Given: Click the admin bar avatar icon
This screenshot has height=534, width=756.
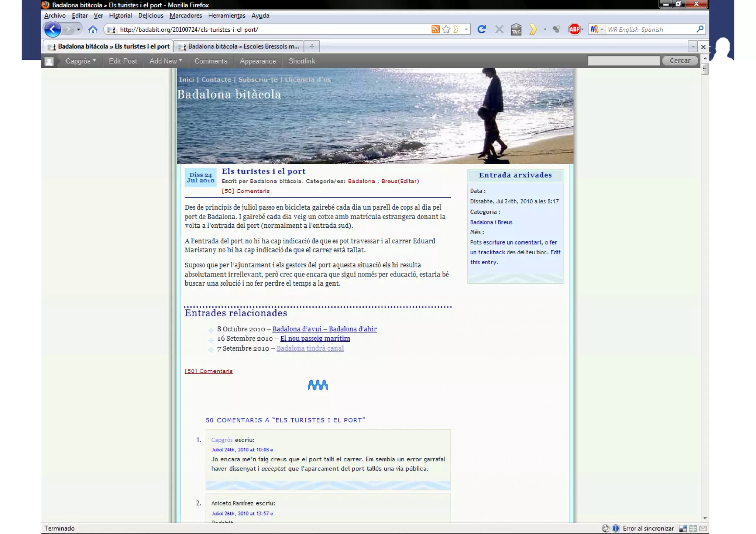Looking at the screenshot, I should tap(49, 61).
